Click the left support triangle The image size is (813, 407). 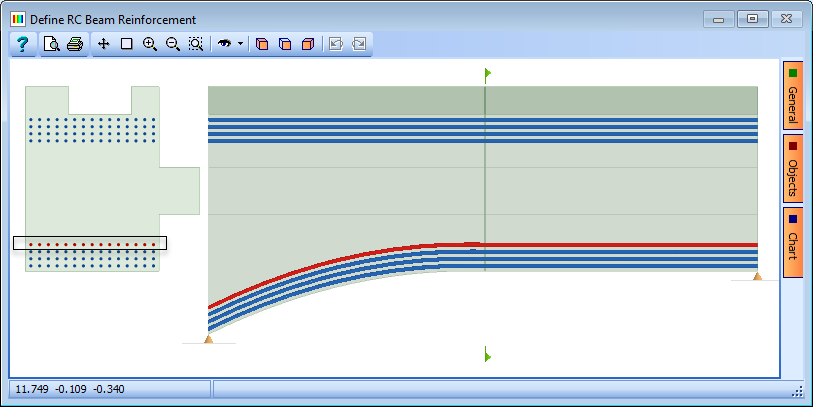[208, 339]
